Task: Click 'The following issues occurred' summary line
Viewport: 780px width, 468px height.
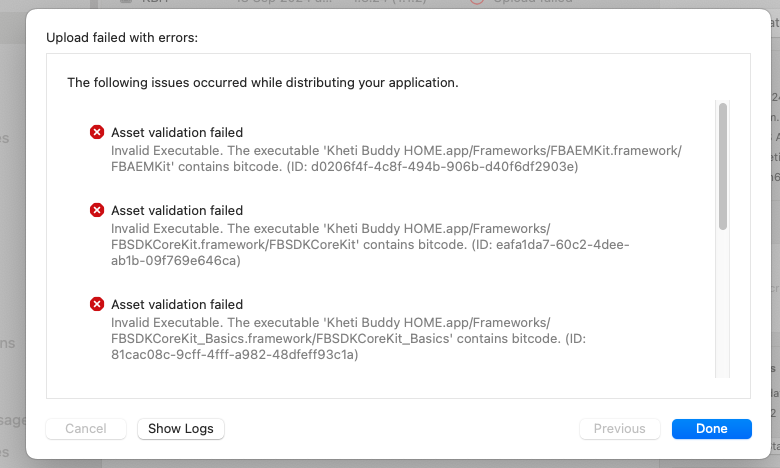Action: pos(262,82)
